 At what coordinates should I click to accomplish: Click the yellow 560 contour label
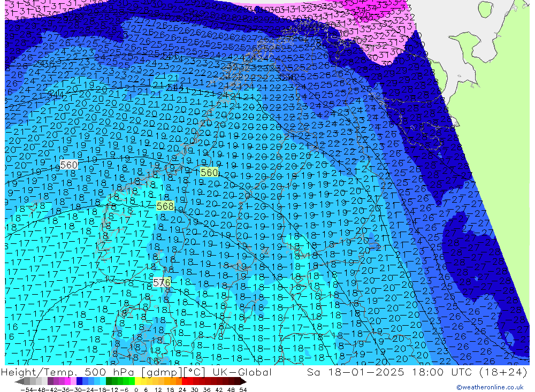209,172
